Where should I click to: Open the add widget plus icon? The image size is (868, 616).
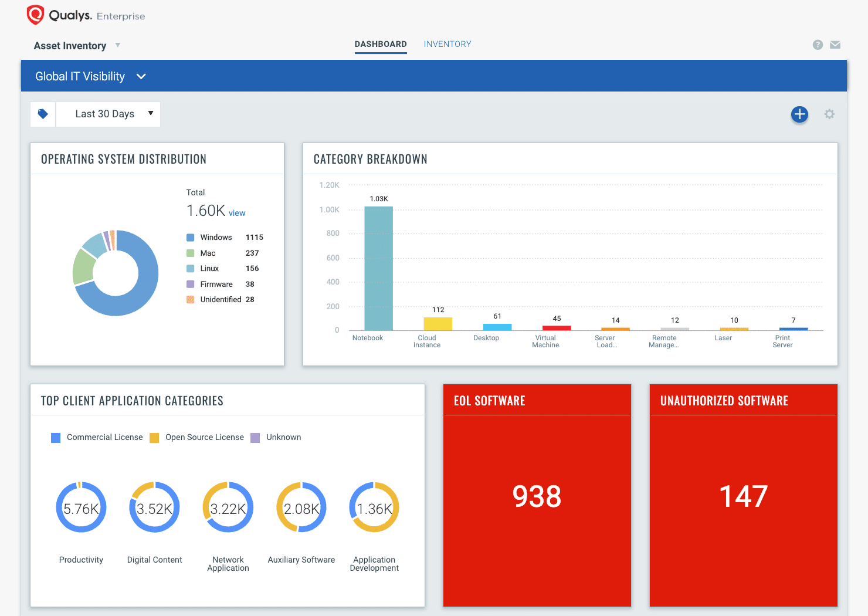[x=799, y=114]
